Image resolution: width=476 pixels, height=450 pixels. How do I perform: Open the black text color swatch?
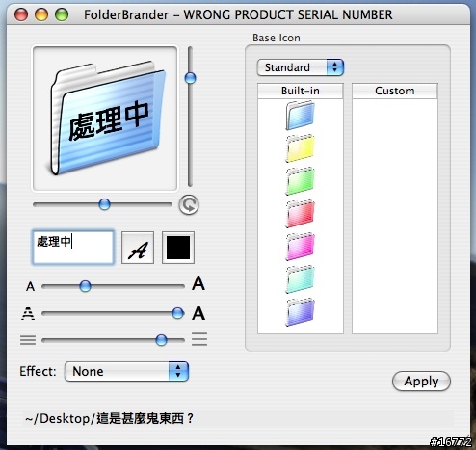pos(178,248)
